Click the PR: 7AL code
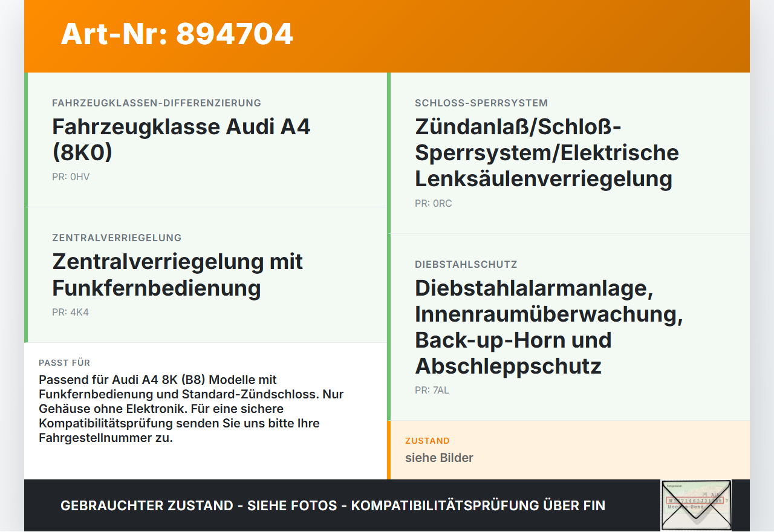Screen dimensions: 774x532 432,391
